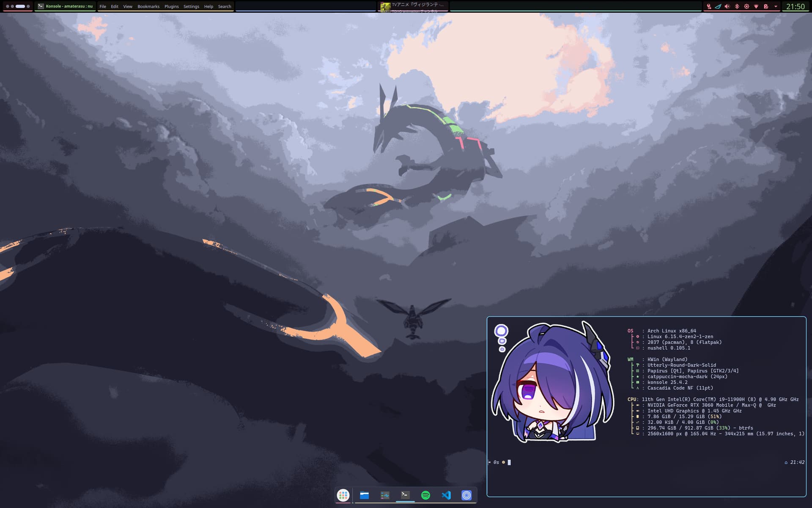Switch desktops using the pager indicator
Screen dimensions: 812x508
(18, 6)
